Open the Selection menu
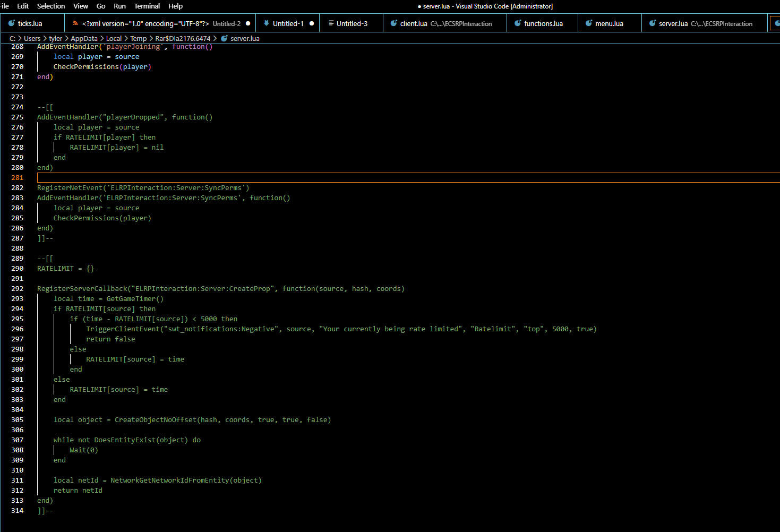This screenshot has height=532, width=780. tap(51, 6)
